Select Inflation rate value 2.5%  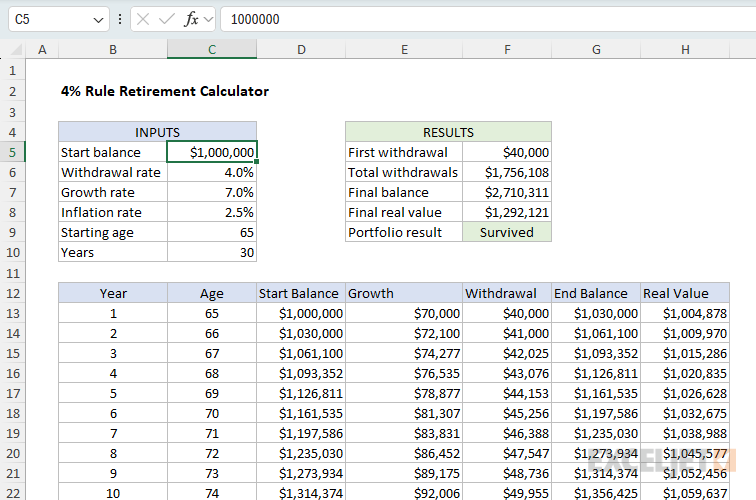coord(212,212)
